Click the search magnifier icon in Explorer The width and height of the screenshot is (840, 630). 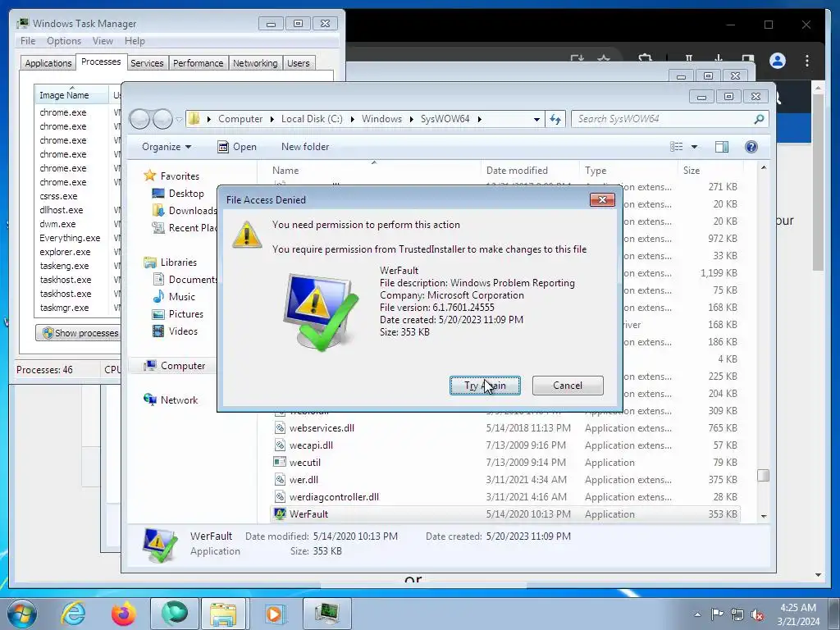(759, 119)
